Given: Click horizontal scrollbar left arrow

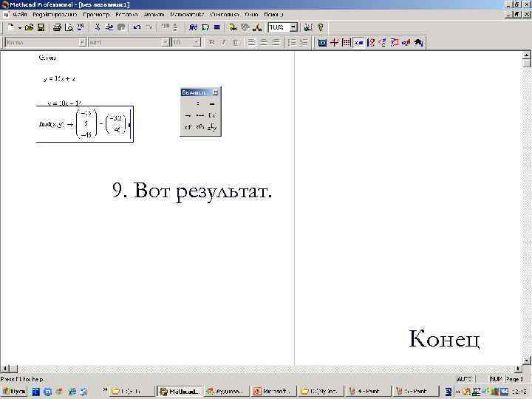Looking at the screenshot, I should [x=4, y=369].
